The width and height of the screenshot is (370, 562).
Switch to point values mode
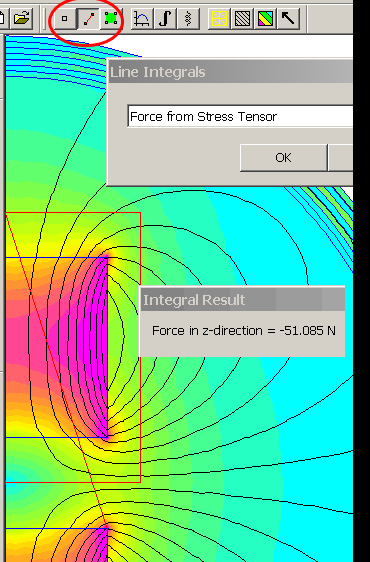(65, 18)
